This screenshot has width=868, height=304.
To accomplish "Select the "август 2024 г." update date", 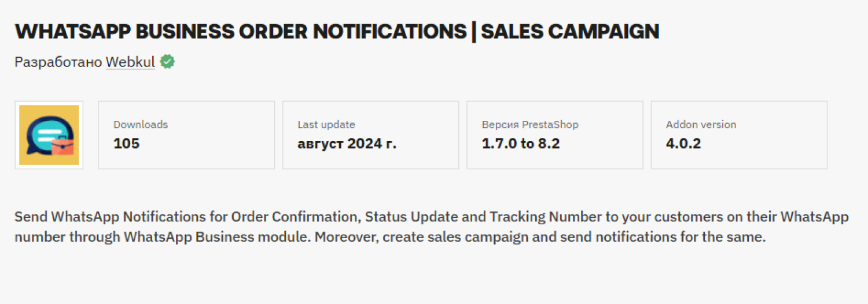I will (347, 143).
